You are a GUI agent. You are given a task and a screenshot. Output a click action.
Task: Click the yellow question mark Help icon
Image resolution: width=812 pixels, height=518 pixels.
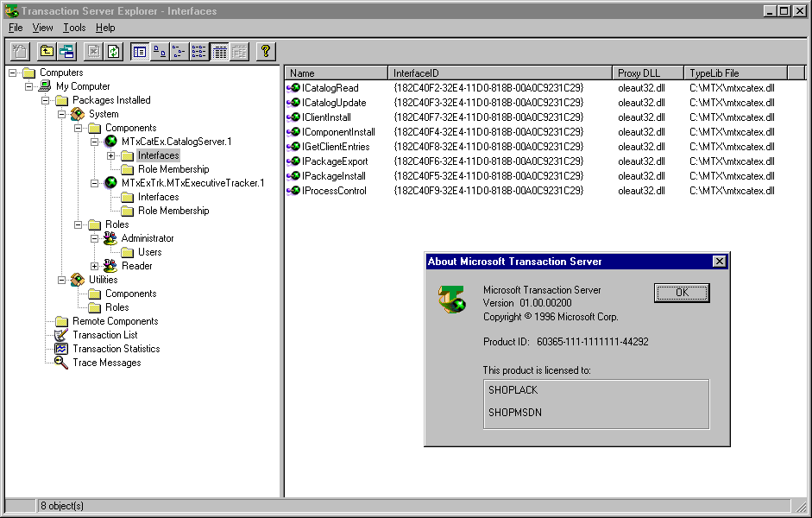coord(266,51)
